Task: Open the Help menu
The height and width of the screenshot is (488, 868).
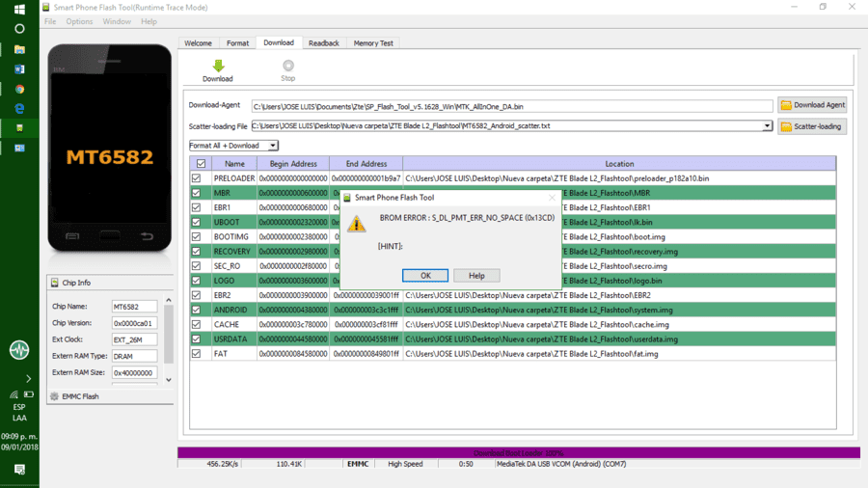Action: pyautogui.click(x=149, y=21)
